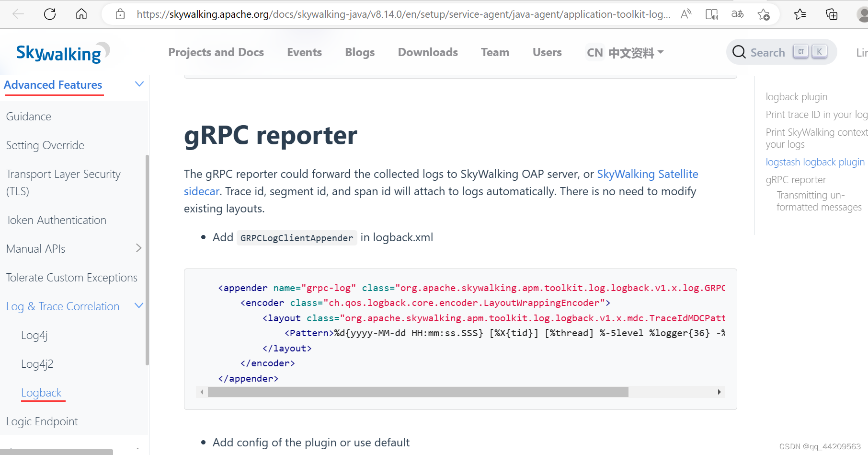Viewport: 868px width, 455px height.
Task: Click code block scroll-left arrow
Action: click(202, 392)
